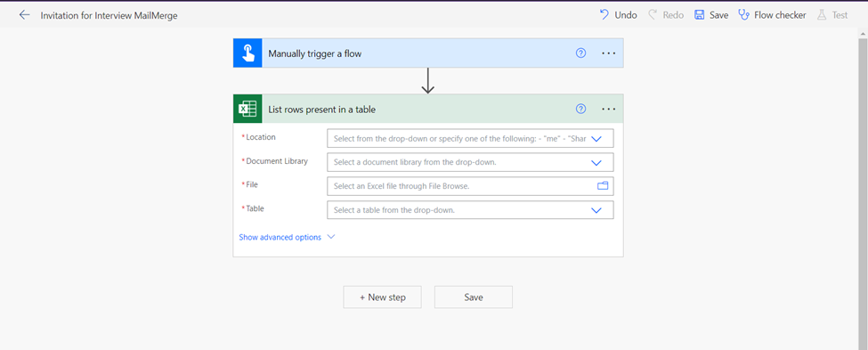Add a New step
The image size is (868, 350).
tap(383, 297)
